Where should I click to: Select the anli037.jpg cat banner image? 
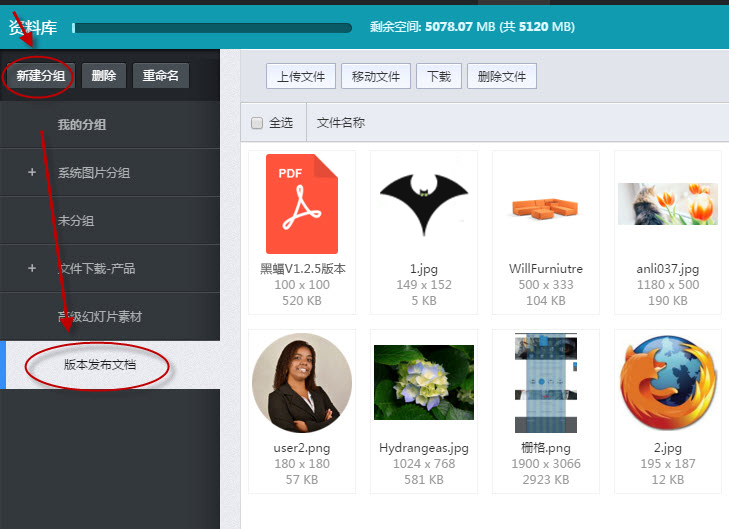[667, 204]
